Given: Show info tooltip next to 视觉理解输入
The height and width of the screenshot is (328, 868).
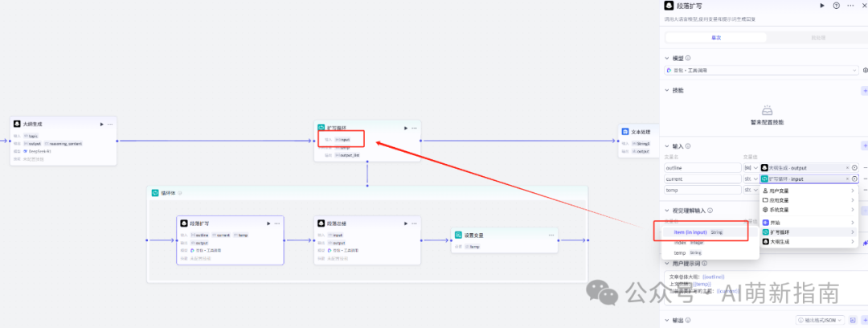Looking at the screenshot, I should [x=710, y=211].
